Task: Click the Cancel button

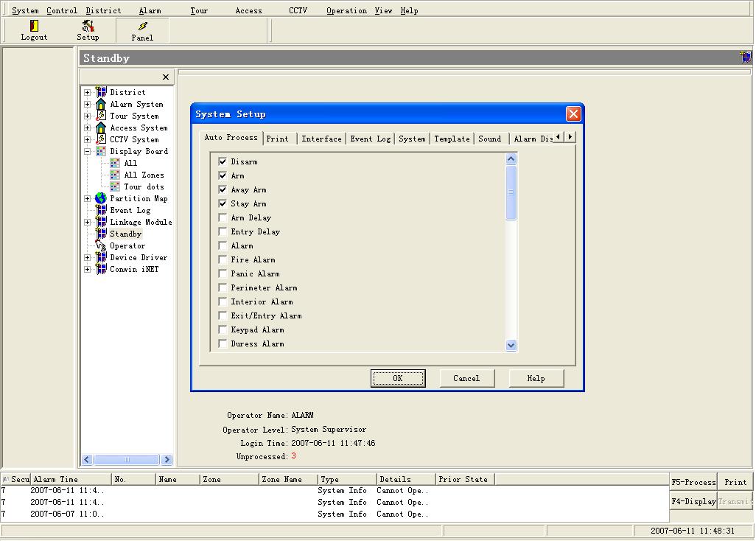Action: (x=466, y=378)
